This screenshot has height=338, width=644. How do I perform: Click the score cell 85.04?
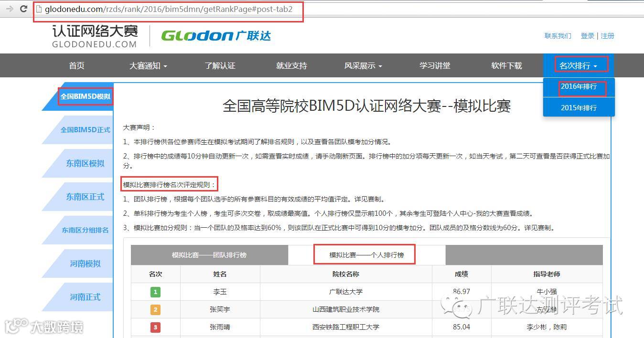(462, 327)
